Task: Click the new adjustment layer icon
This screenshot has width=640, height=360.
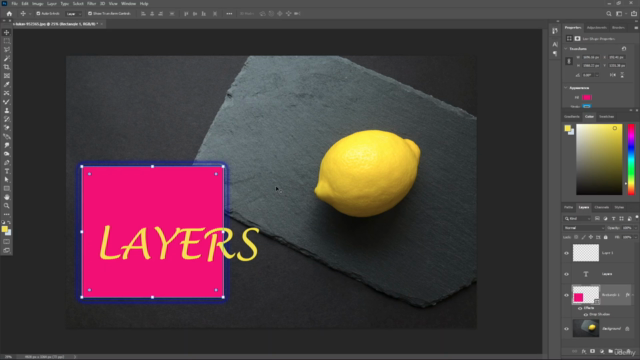Action: point(602,351)
